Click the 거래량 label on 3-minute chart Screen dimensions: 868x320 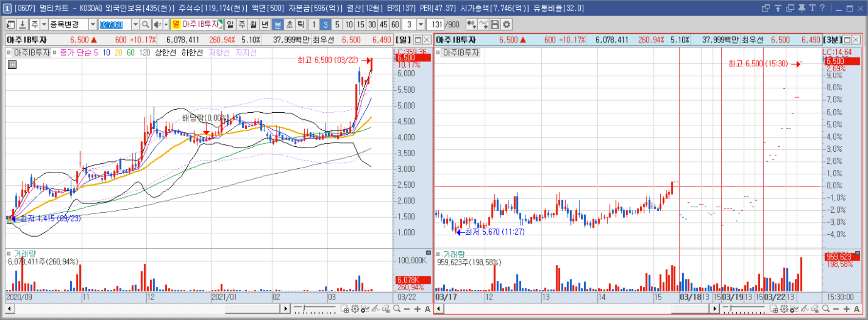point(454,254)
